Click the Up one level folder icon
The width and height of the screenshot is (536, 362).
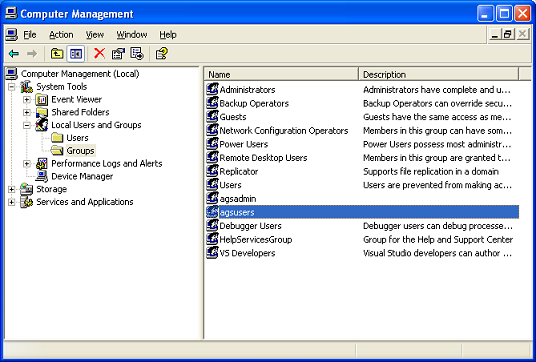click(57, 54)
